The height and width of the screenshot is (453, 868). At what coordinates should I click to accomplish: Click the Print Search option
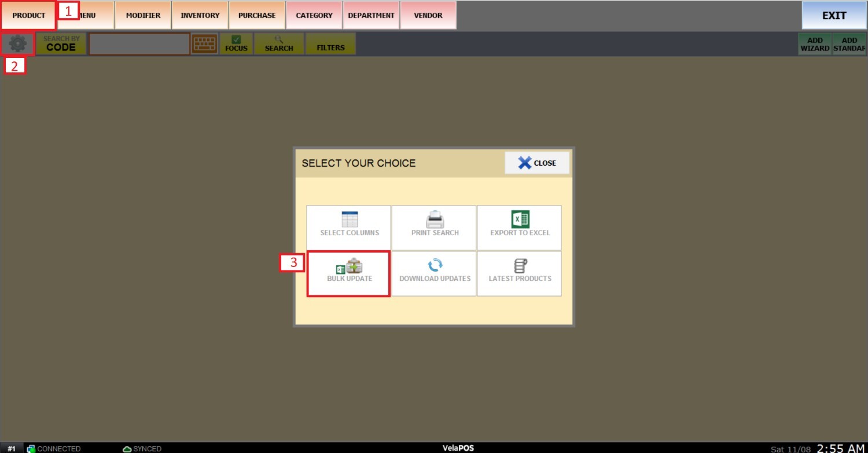(x=435, y=228)
